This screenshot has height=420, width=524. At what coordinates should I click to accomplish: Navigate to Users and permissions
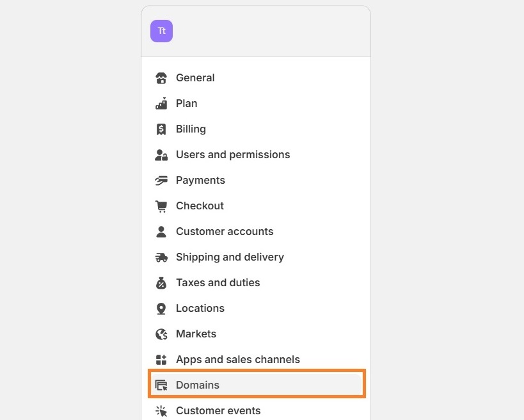(232, 154)
